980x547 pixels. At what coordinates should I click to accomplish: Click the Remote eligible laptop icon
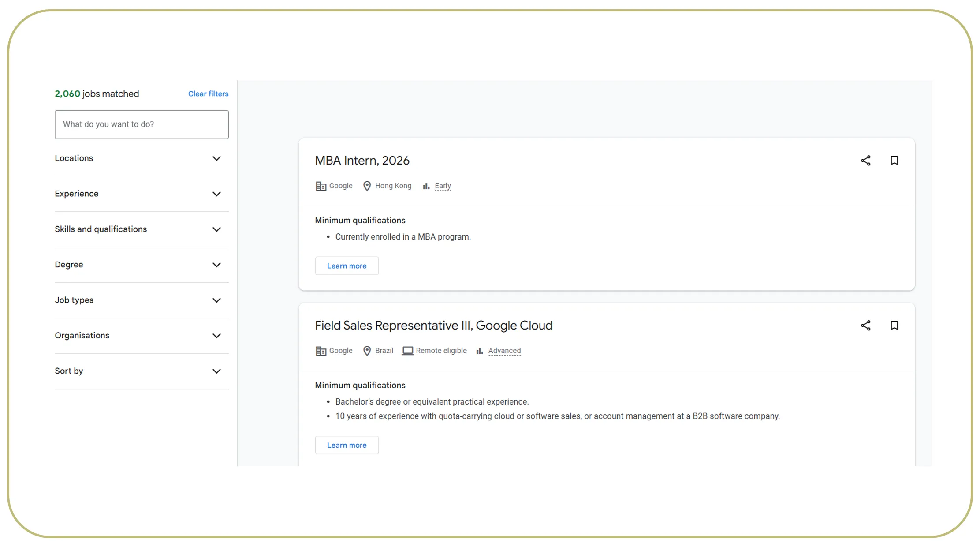[x=408, y=350]
